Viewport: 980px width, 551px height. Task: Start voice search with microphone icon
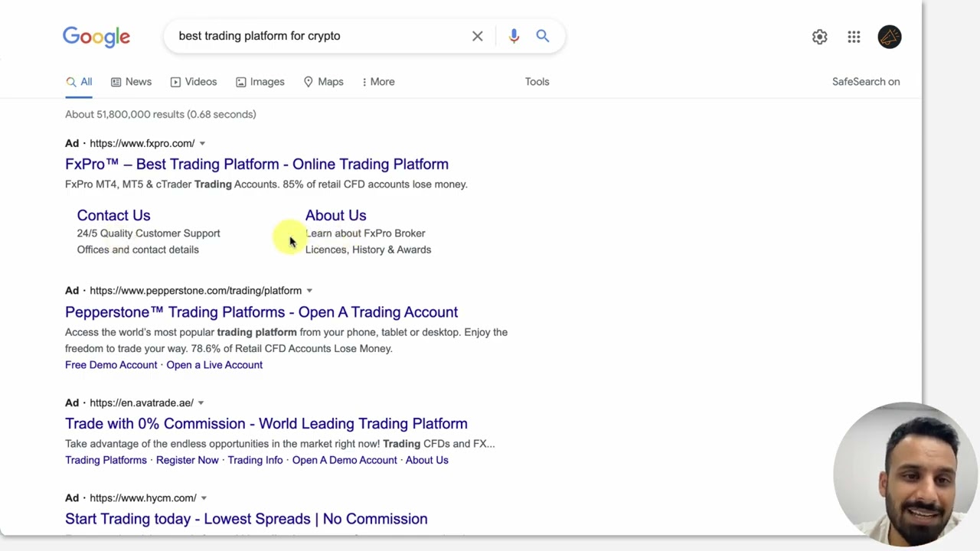(x=514, y=36)
